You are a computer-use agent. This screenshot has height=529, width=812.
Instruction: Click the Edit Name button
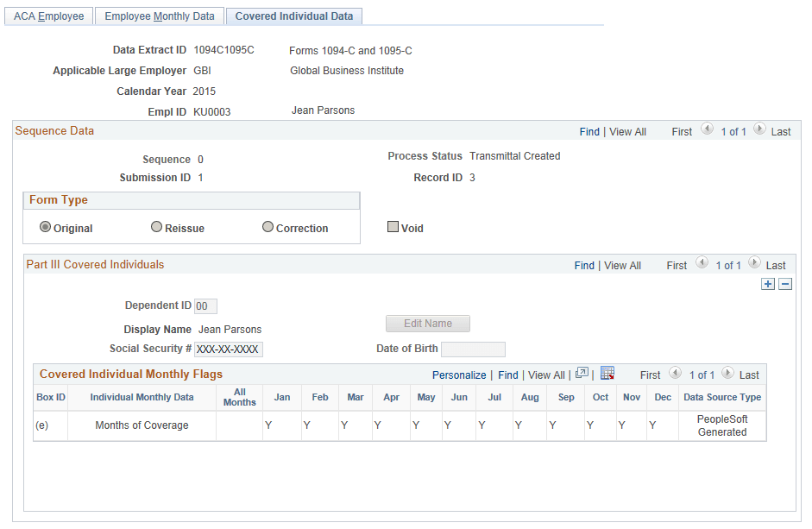pyautogui.click(x=427, y=324)
